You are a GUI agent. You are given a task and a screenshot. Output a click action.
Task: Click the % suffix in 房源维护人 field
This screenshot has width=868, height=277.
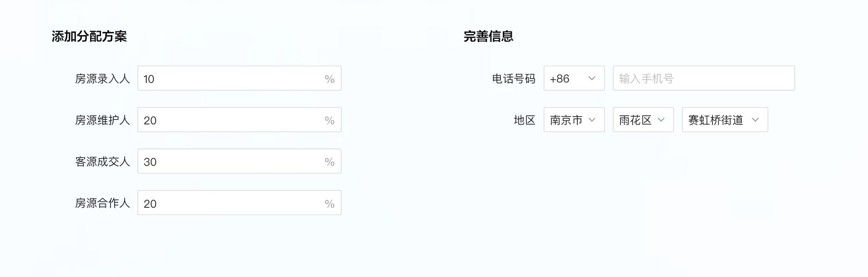point(330,120)
